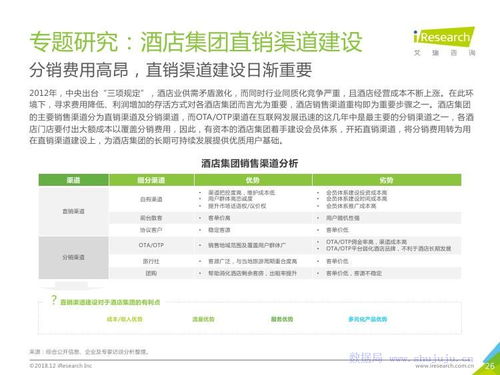Click the green question mark icon
This screenshot has width=500, height=375.
[54, 300]
